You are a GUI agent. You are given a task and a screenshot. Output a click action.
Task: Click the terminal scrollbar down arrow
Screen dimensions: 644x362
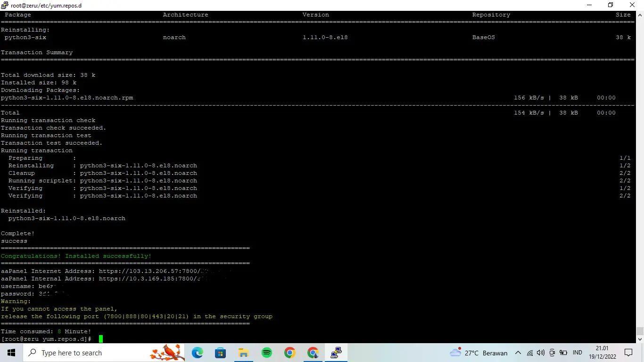click(640, 339)
